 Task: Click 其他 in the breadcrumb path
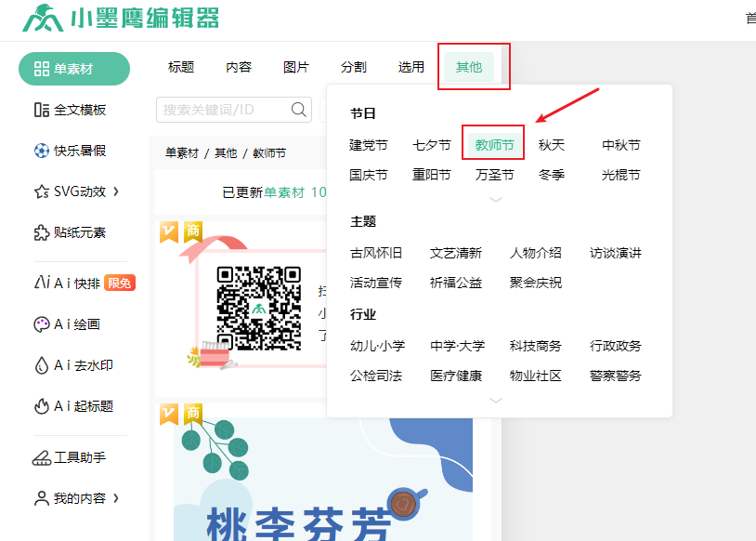pos(226,153)
